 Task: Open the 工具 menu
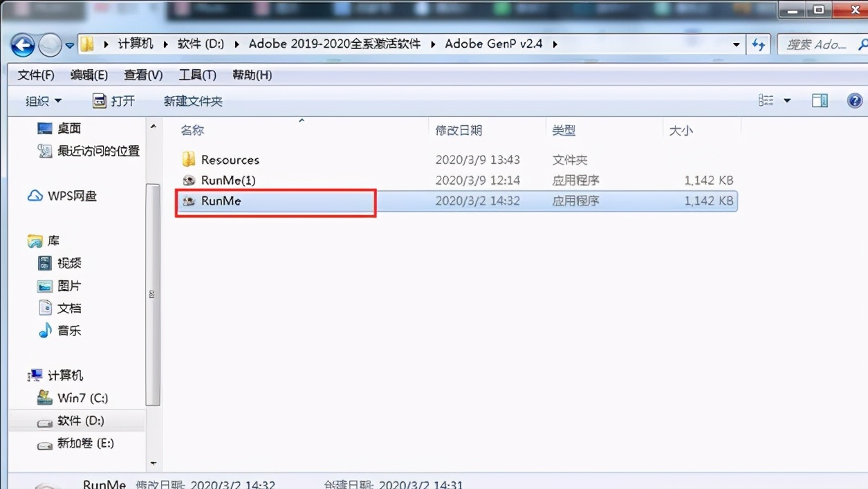click(x=196, y=75)
